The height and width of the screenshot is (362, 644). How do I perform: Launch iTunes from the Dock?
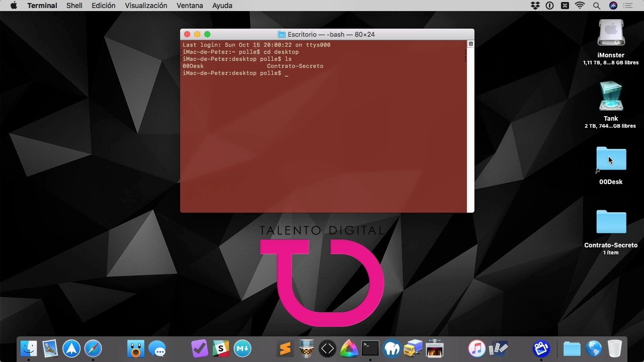tap(476, 348)
